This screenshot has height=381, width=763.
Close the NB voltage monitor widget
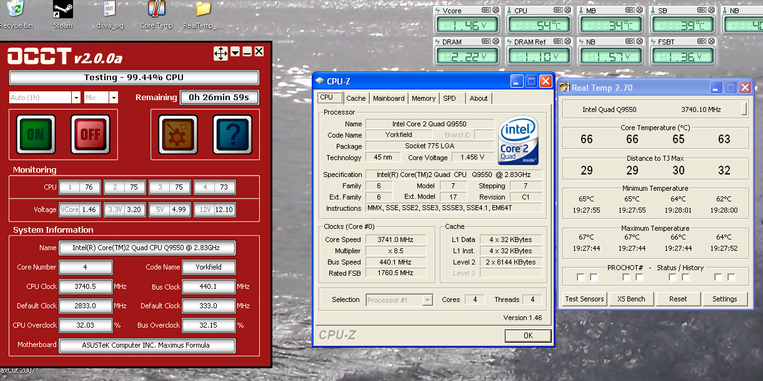pos(639,42)
